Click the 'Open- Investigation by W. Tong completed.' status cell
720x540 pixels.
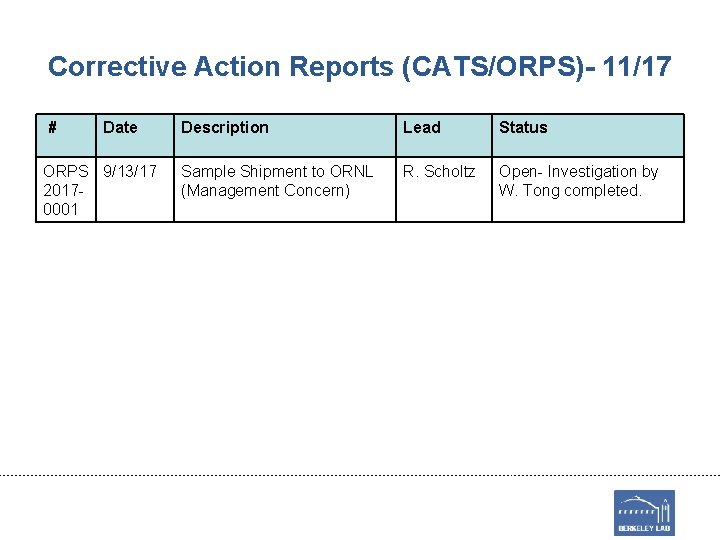588,190
